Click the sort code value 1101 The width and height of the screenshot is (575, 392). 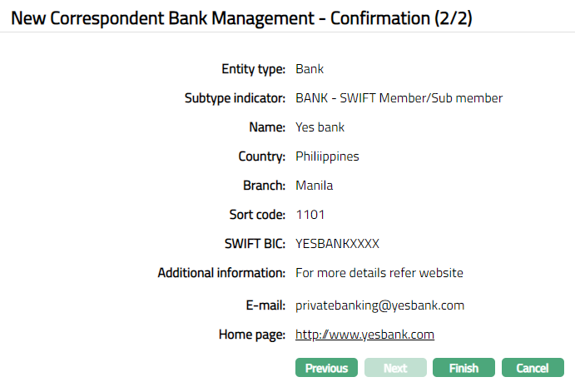point(310,215)
